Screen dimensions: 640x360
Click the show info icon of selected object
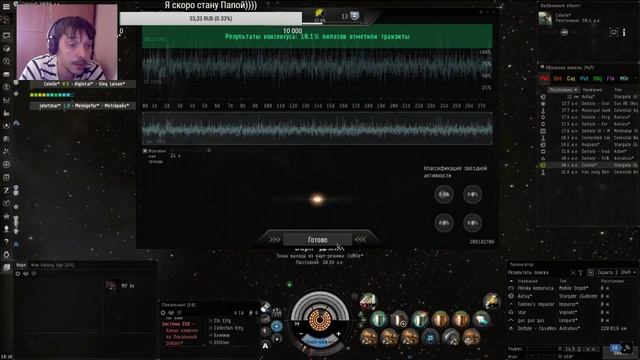pyautogui.click(x=624, y=32)
